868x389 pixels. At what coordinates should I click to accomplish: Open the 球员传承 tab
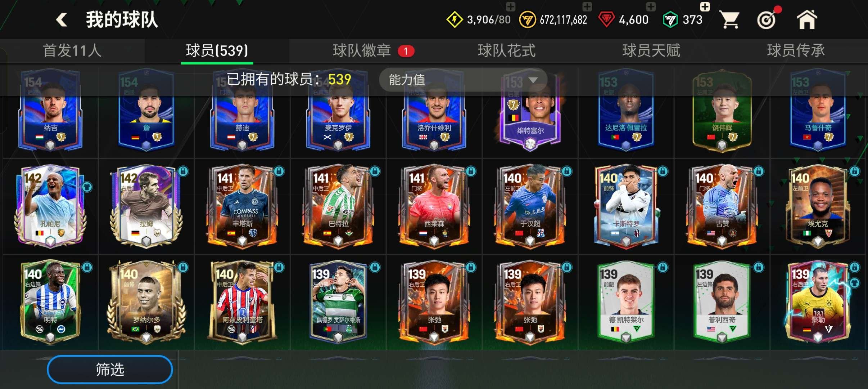click(796, 51)
